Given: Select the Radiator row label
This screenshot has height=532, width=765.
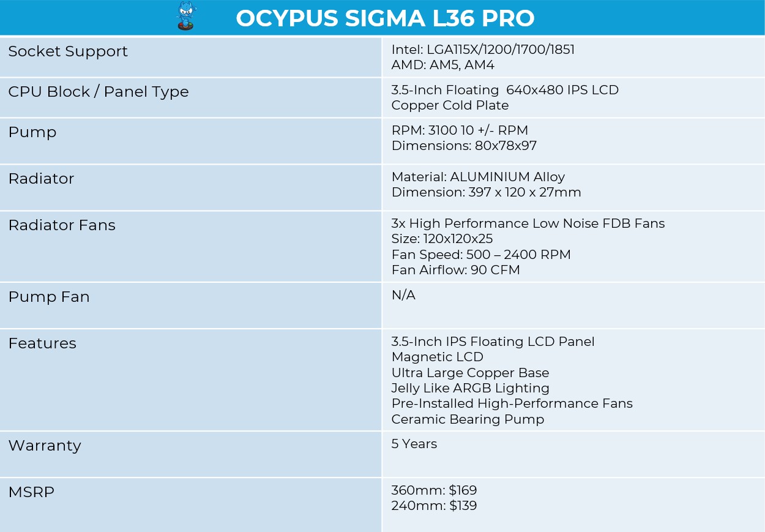Looking at the screenshot, I should tap(41, 179).
